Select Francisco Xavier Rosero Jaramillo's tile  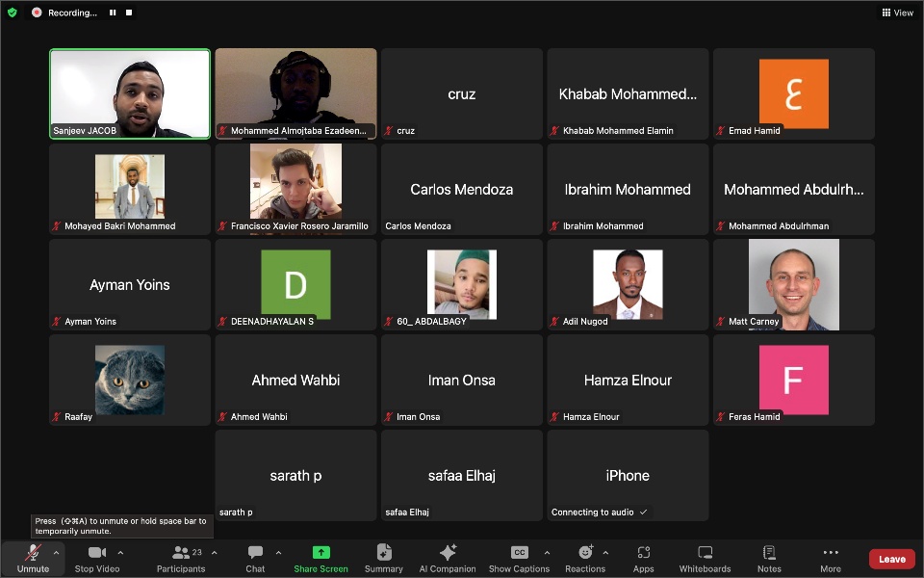coord(295,190)
